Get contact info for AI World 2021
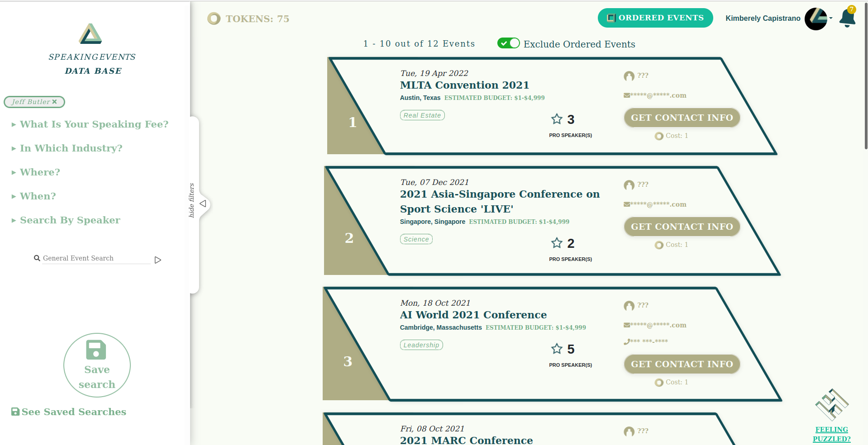 [682, 364]
